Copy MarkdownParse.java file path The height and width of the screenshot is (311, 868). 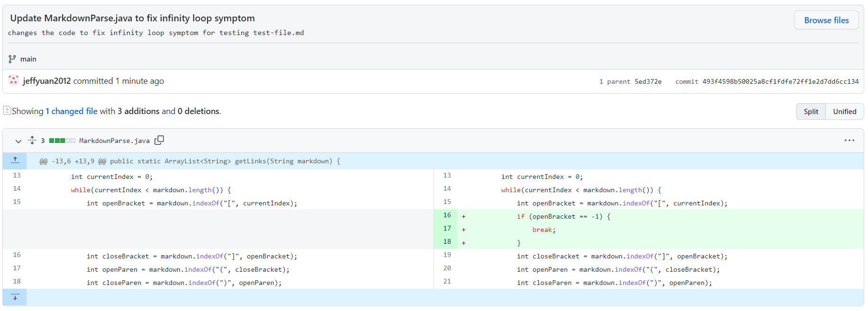coord(159,140)
